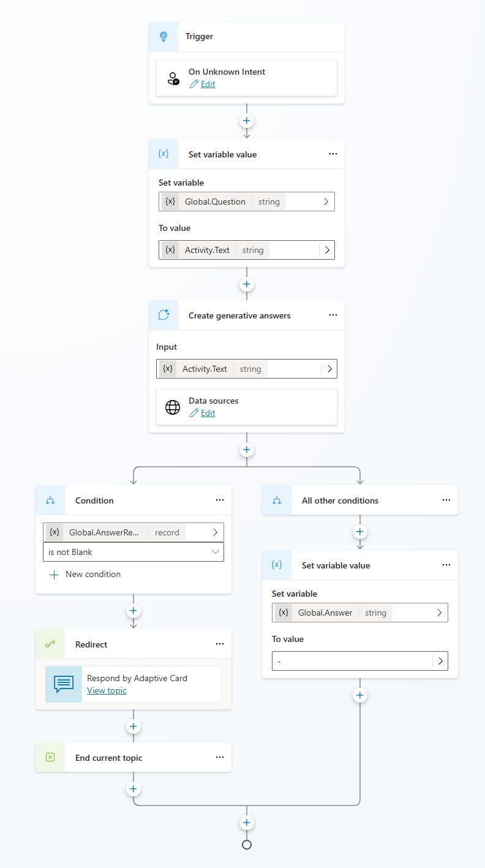485x868 pixels.
Task: Click the Redirect node arrow icon
Action: pos(50,644)
